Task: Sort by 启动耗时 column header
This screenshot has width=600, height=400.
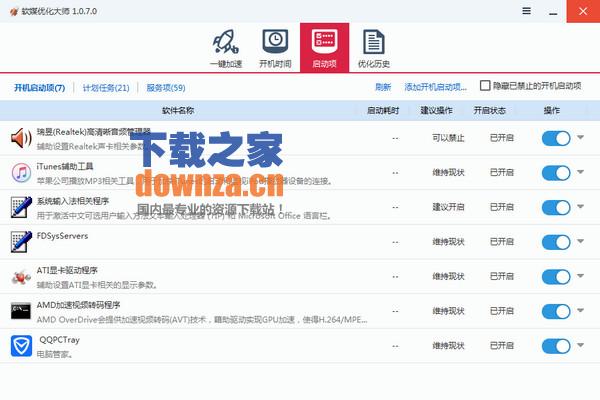Action: (x=383, y=111)
